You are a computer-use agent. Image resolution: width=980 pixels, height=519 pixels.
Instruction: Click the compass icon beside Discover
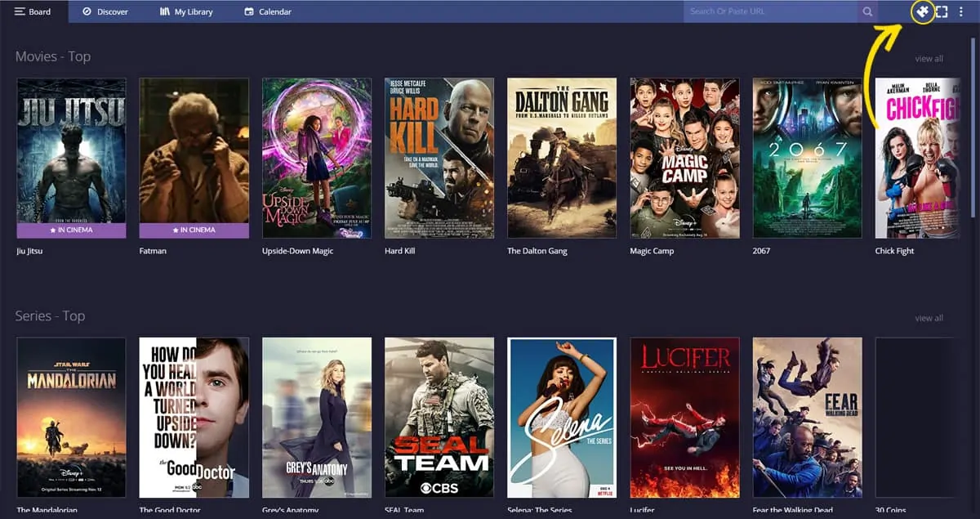(x=87, y=11)
